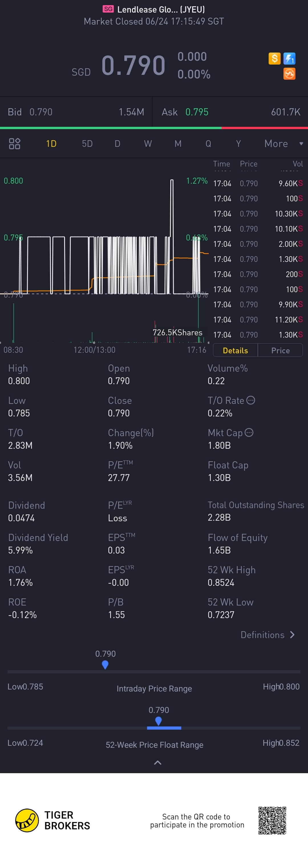Tap the Vol column header
This screenshot has width=308, height=868.
coord(297,164)
